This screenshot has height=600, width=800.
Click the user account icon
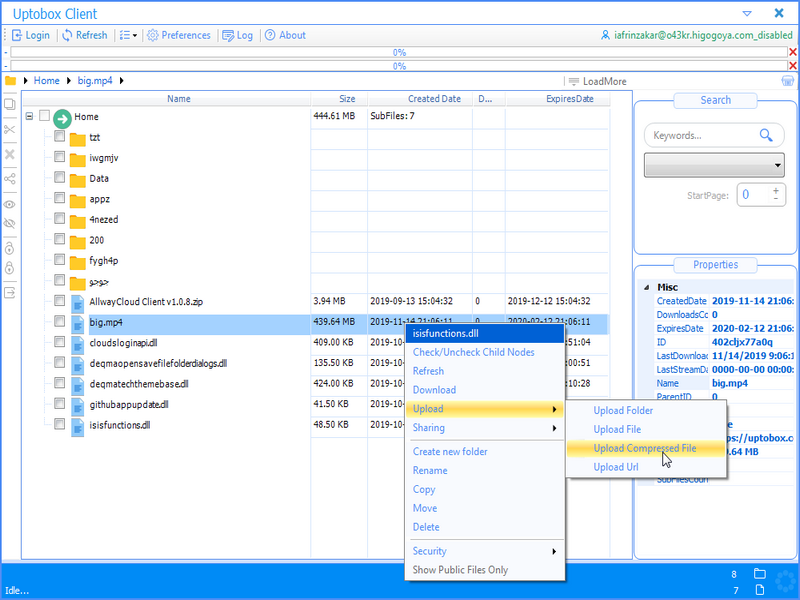coord(605,35)
